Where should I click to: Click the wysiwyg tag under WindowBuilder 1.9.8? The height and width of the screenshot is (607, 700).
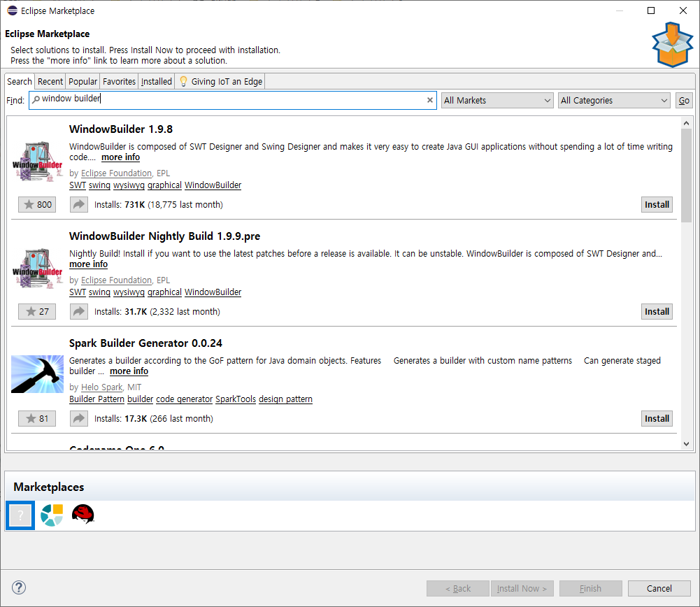(129, 185)
